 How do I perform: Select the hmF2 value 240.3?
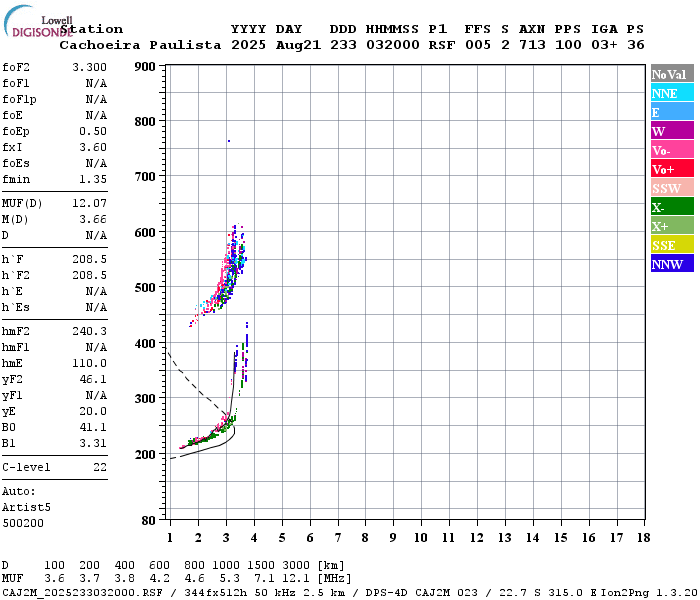coord(90,331)
